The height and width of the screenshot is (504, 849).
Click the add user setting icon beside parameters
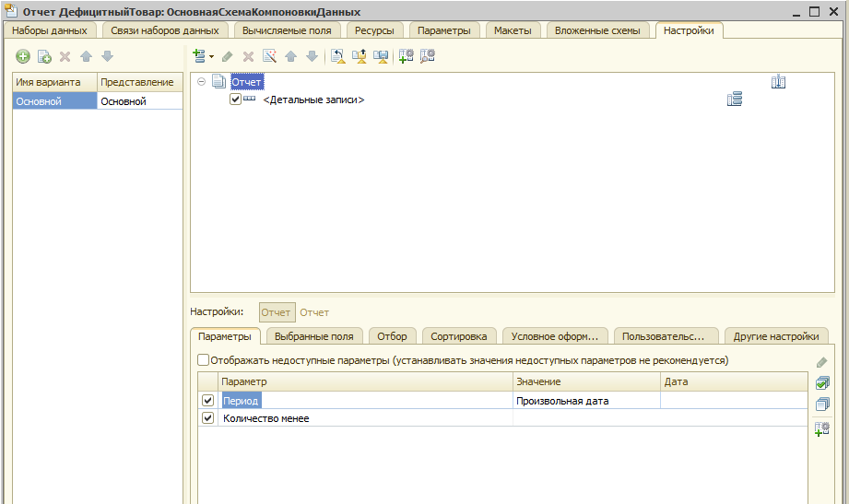(822, 428)
